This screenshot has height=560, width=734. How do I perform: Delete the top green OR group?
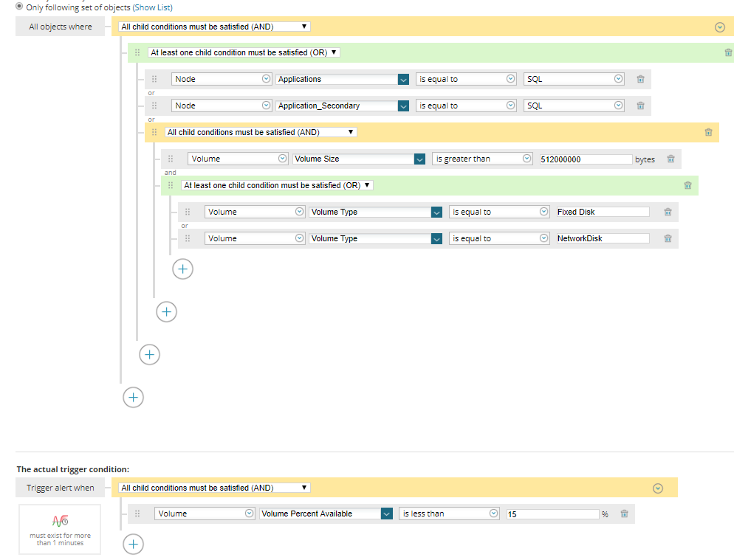pyautogui.click(x=728, y=52)
